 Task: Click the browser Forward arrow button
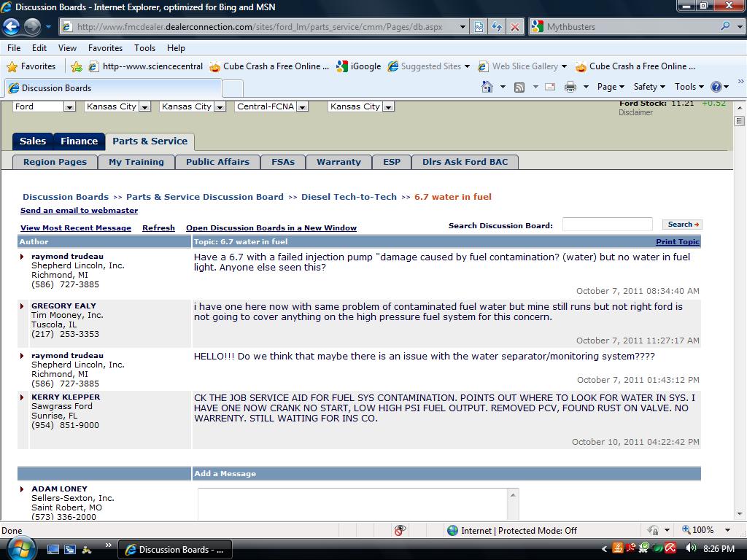point(32,27)
